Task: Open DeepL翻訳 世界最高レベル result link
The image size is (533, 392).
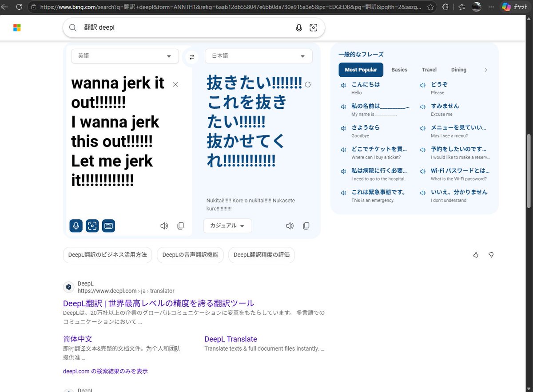Action: click(159, 303)
